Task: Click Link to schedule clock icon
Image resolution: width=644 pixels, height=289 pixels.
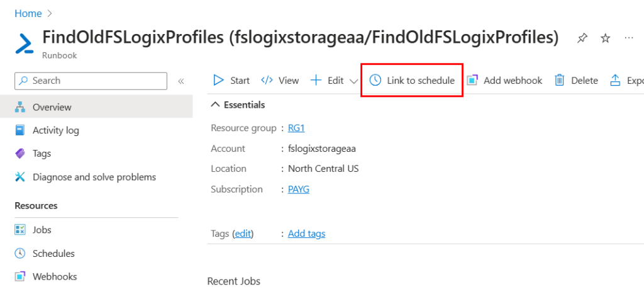Action: [375, 81]
